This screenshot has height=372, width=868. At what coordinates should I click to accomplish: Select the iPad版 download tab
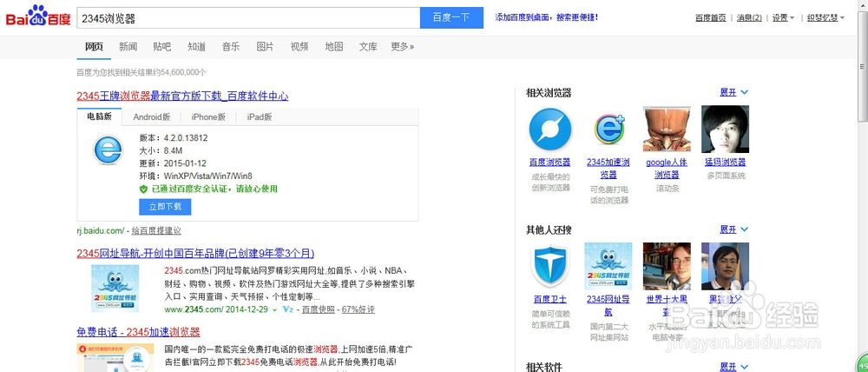(259, 117)
